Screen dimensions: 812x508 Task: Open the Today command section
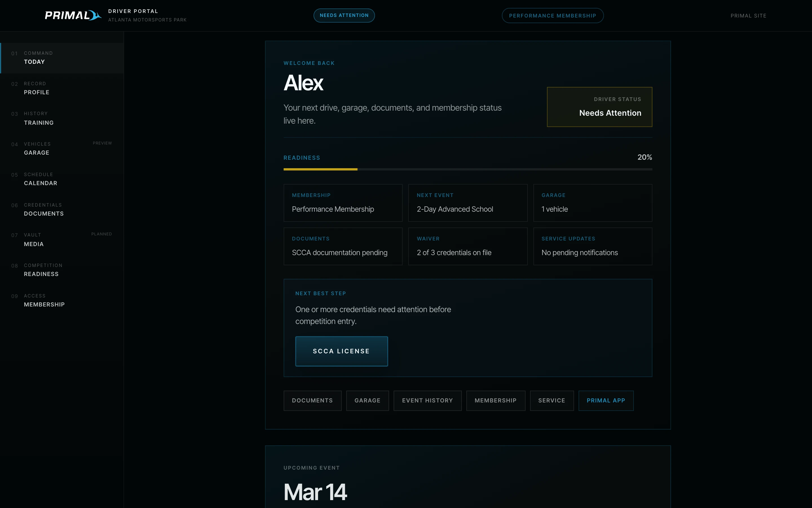pos(62,58)
